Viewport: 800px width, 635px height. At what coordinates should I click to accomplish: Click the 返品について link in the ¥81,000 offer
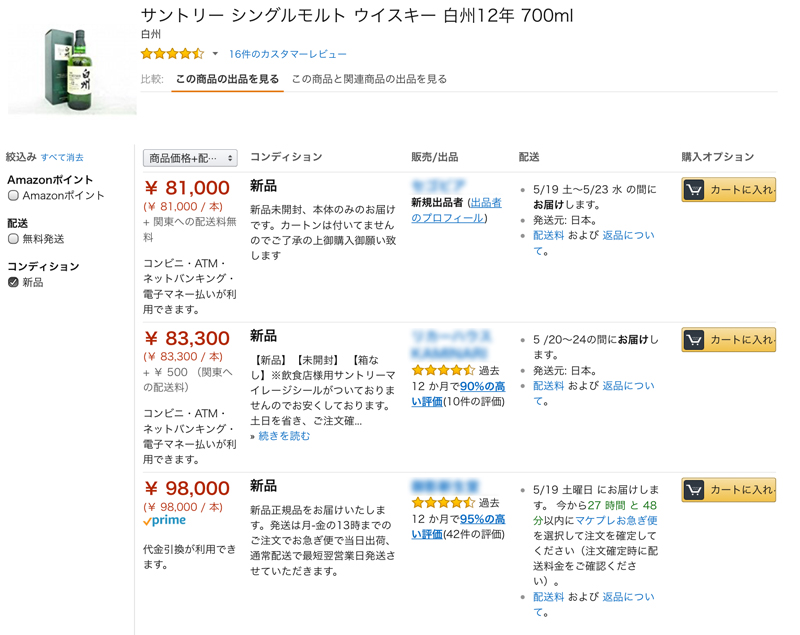point(594,243)
